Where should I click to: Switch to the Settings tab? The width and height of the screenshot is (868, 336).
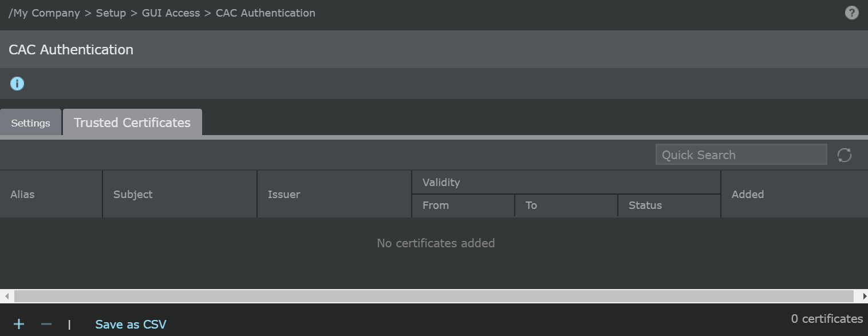pos(30,122)
